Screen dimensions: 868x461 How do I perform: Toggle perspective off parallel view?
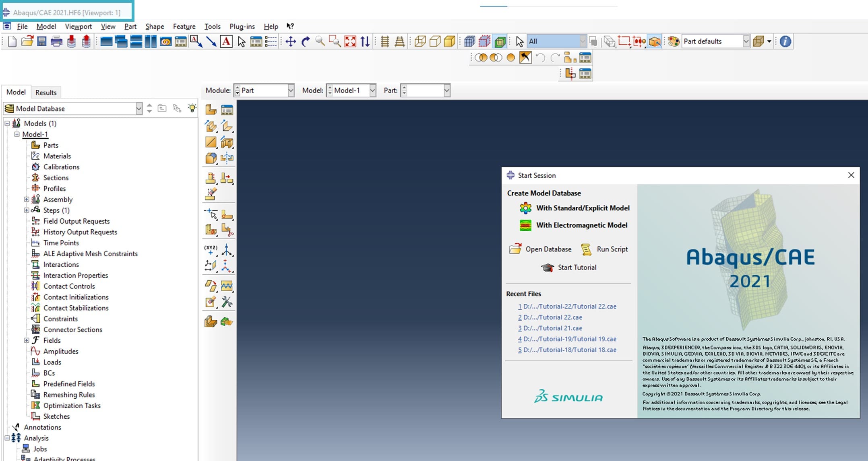click(385, 41)
